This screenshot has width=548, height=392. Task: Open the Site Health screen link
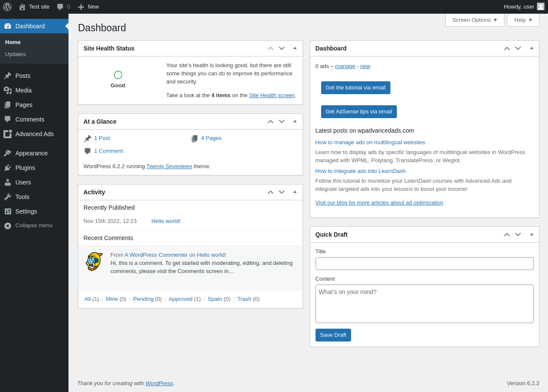(x=272, y=95)
